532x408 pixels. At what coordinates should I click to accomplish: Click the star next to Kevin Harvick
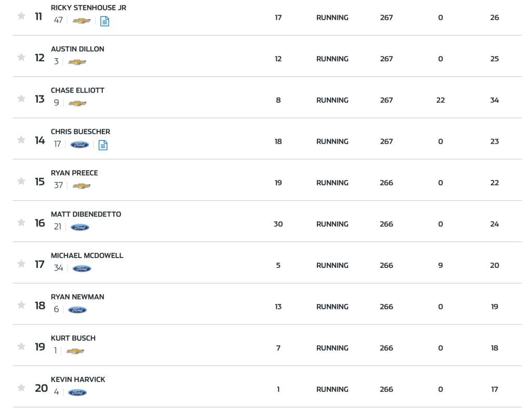[x=21, y=388]
